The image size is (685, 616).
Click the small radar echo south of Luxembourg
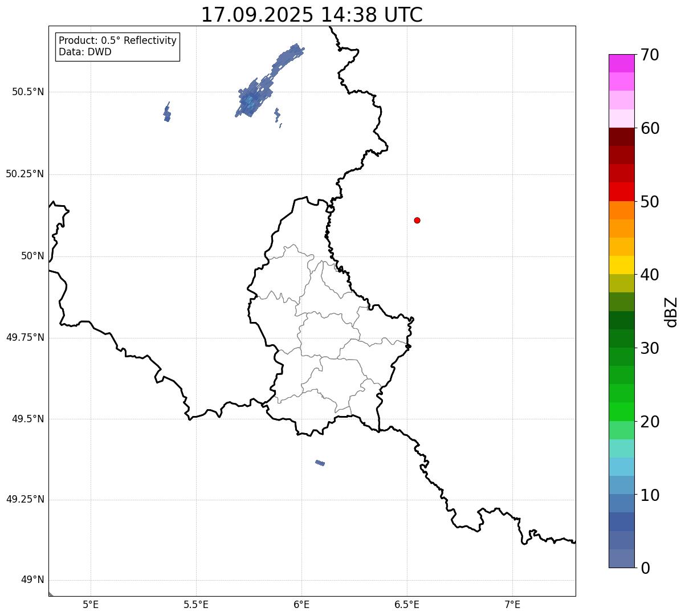coord(320,463)
